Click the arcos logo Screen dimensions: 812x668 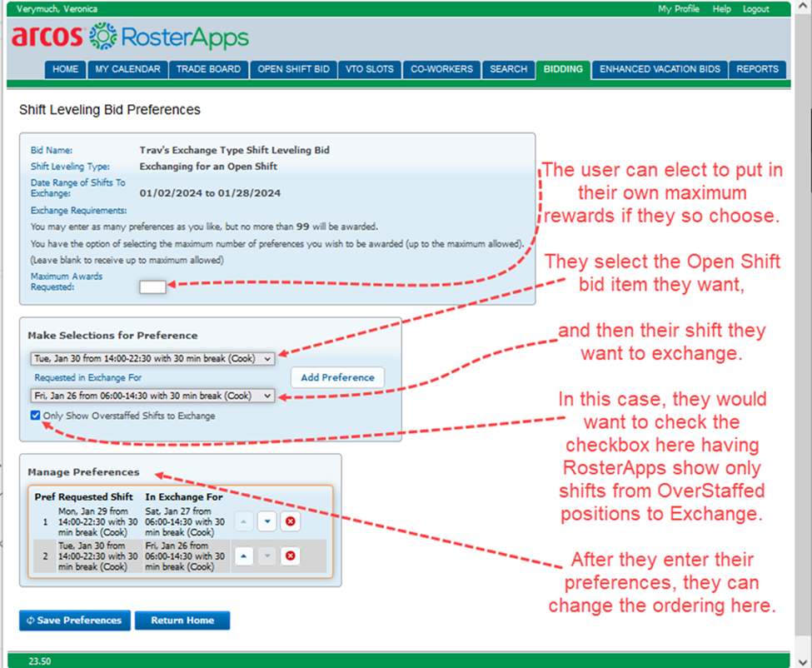(x=47, y=36)
